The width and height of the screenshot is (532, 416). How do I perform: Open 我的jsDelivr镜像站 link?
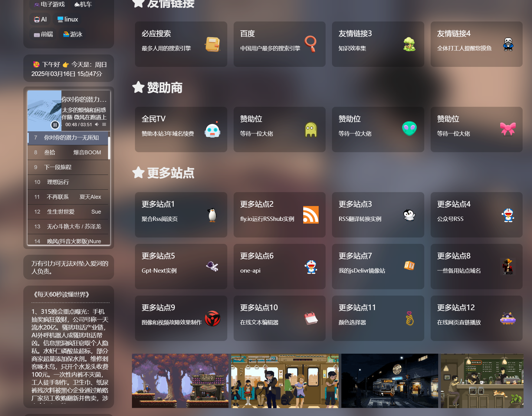(x=362, y=271)
